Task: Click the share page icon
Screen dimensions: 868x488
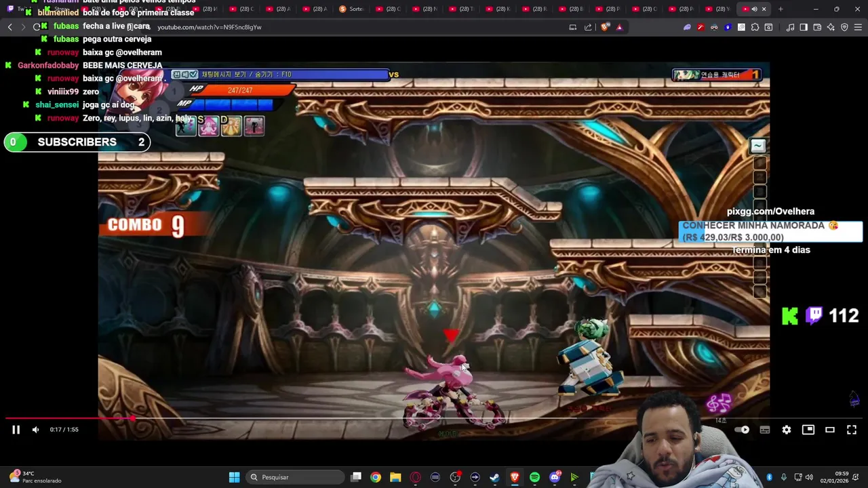Action: point(588,27)
